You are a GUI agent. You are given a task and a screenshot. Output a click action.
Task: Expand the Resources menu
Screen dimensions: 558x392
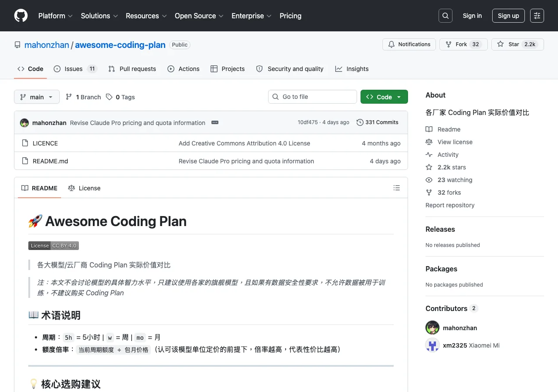pyautogui.click(x=146, y=16)
